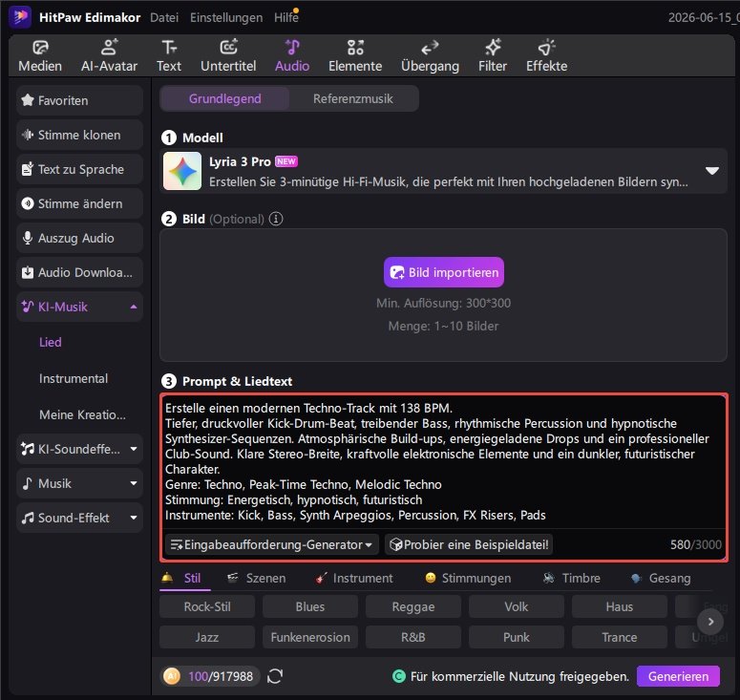The height and width of the screenshot is (700, 740).
Task: Select the Instrument tag tab
Action: 354,578
